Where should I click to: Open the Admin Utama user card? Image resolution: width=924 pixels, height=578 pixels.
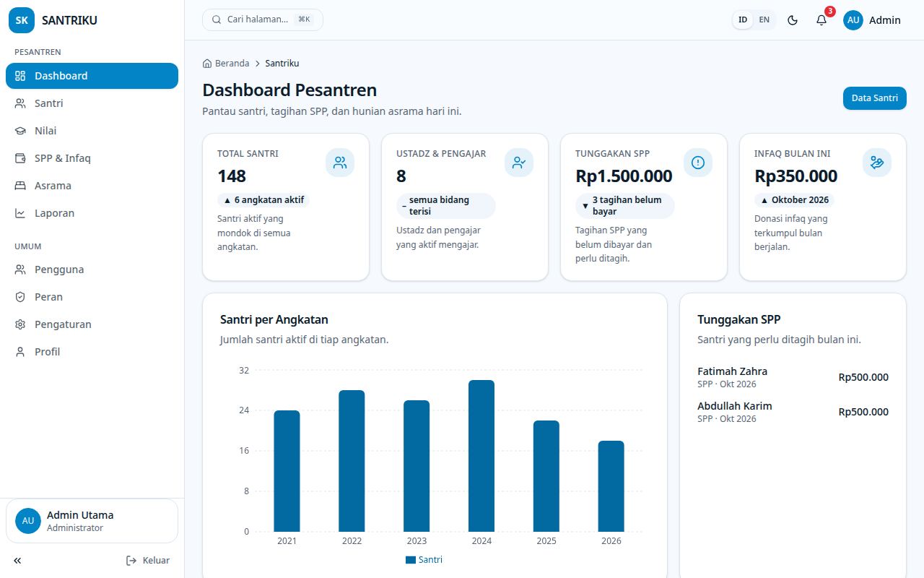92,521
